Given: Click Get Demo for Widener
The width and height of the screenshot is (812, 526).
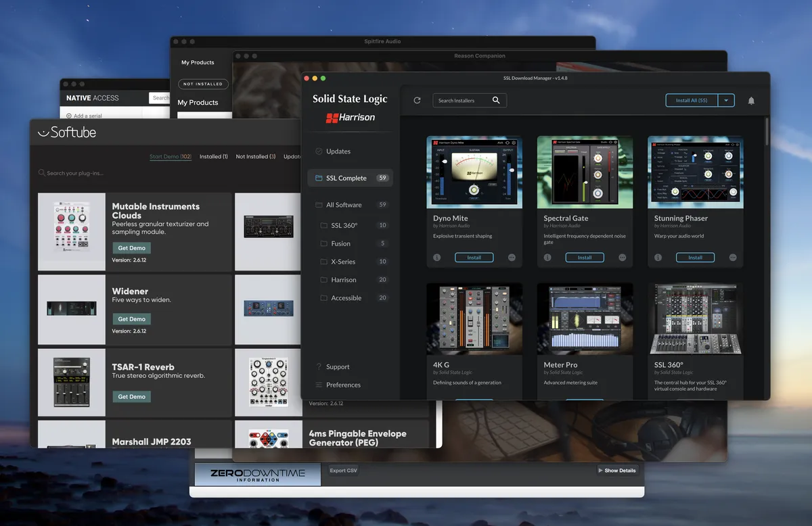Looking at the screenshot, I should (131, 319).
